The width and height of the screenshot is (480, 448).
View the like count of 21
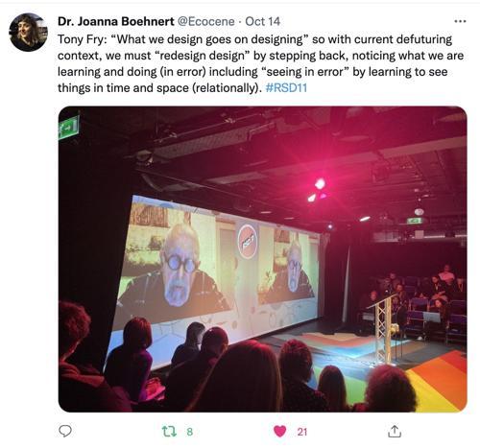pyautogui.click(x=302, y=432)
